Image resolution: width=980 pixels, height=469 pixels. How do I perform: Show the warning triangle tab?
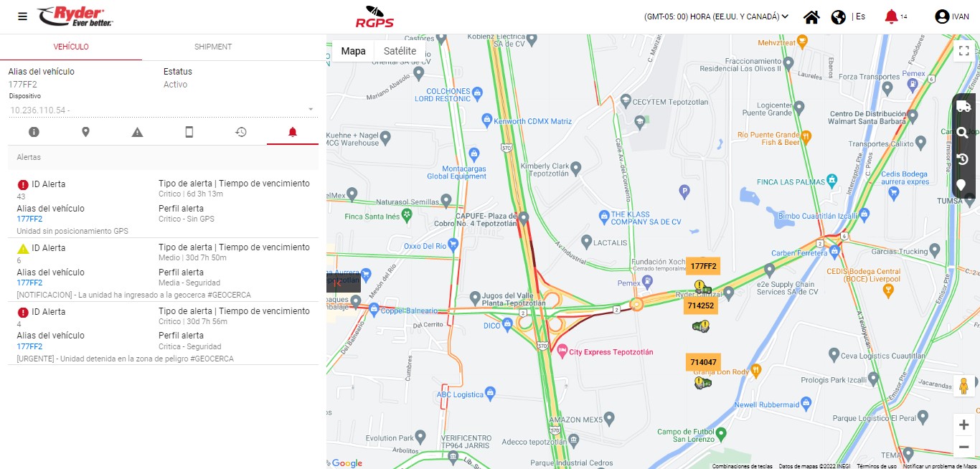(x=138, y=132)
